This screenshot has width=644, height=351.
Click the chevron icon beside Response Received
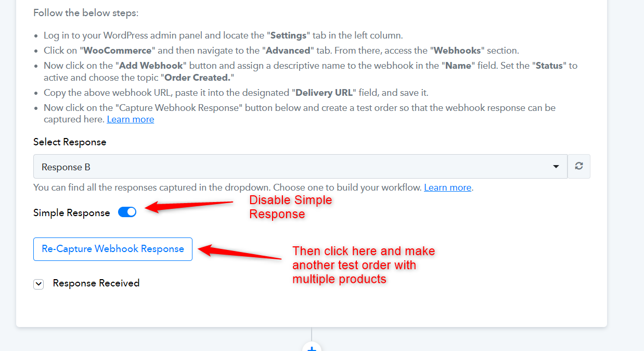coord(38,284)
